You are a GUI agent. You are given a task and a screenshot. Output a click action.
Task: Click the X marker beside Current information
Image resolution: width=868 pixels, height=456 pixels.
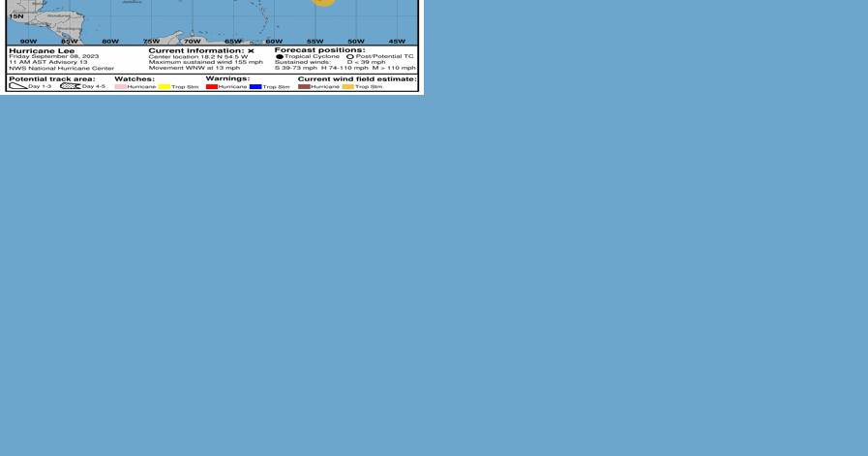click(251, 51)
